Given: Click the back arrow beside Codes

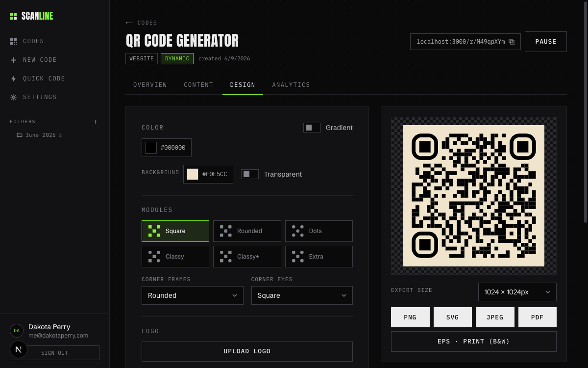Looking at the screenshot, I should click(x=129, y=23).
